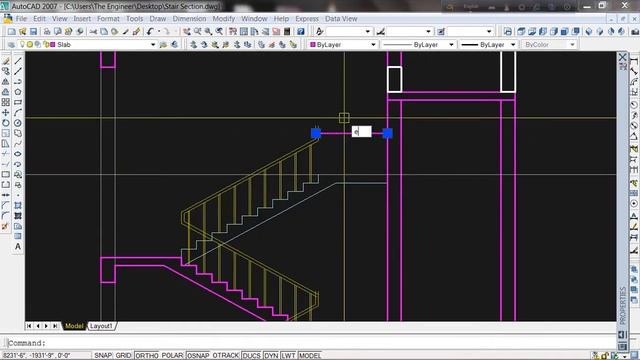Open the text style dropdown list
Screen dimensions: 640x360
(x=367, y=31)
